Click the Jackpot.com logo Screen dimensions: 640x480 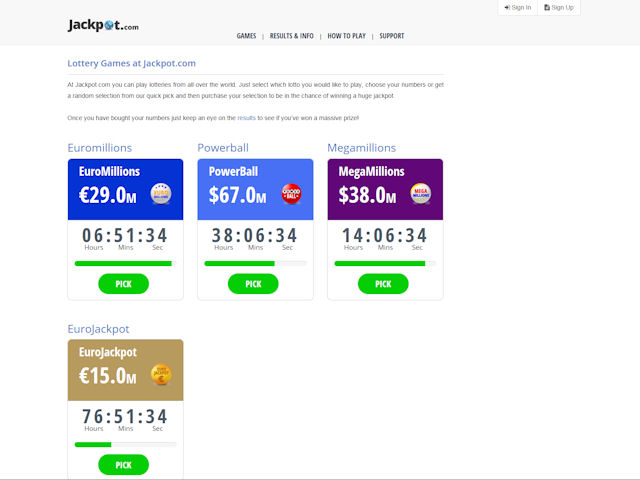[x=103, y=25]
